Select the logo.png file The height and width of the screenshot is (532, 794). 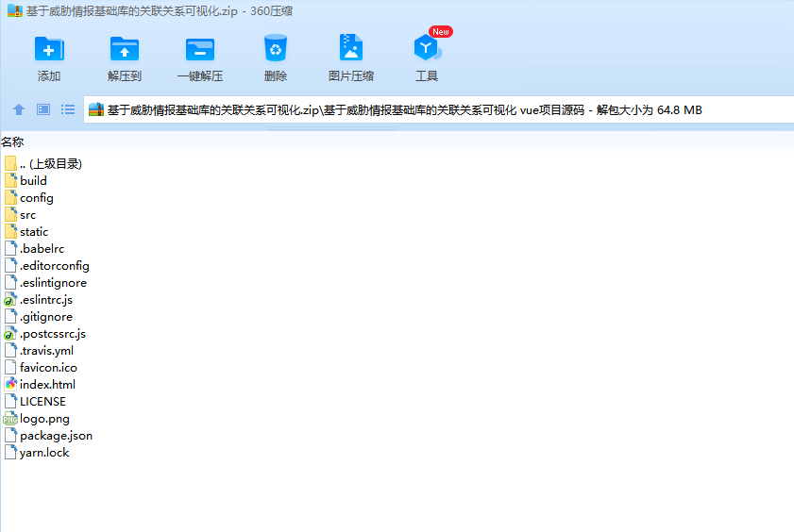coord(37,419)
